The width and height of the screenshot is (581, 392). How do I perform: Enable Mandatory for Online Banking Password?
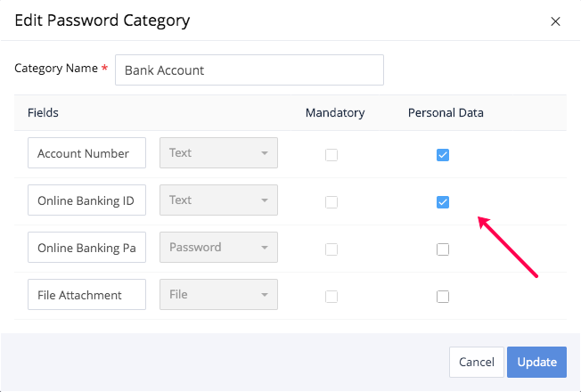point(331,249)
